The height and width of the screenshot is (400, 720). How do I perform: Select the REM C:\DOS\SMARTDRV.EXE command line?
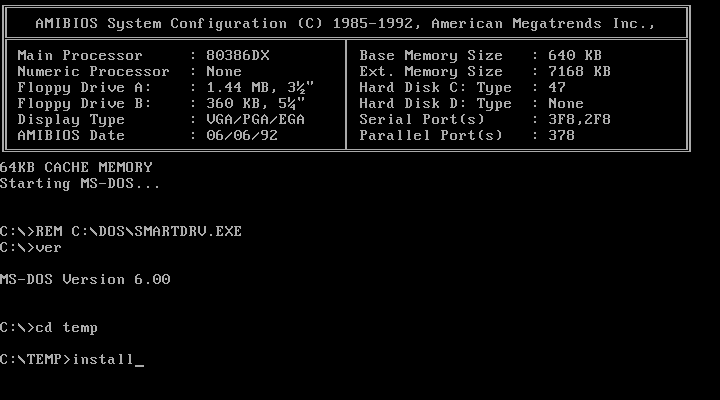tap(121, 231)
